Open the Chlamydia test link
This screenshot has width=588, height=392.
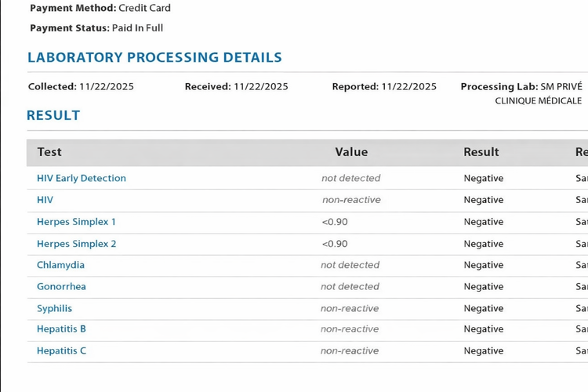(x=60, y=265)
